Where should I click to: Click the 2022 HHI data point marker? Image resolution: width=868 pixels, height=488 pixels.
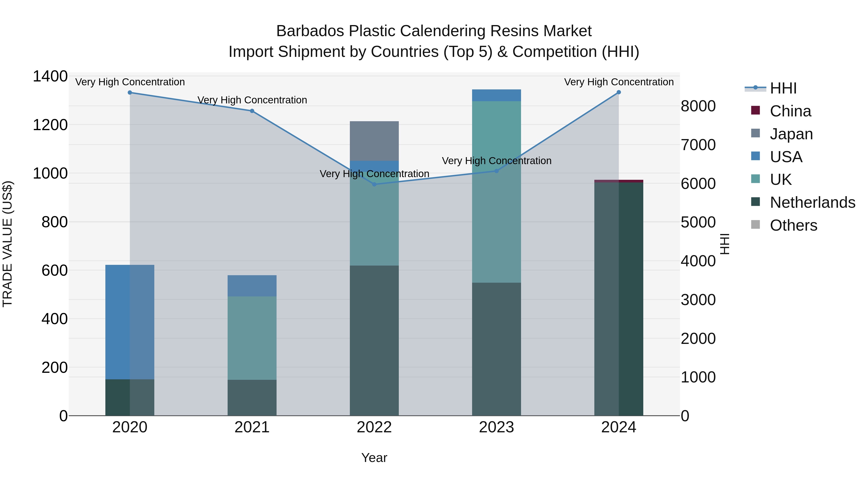pos(374,184)
